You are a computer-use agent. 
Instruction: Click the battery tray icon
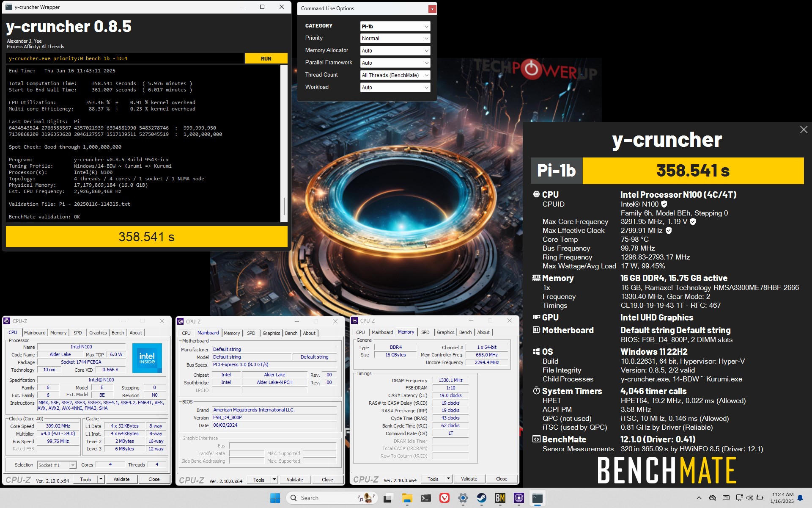pos(760,498)
